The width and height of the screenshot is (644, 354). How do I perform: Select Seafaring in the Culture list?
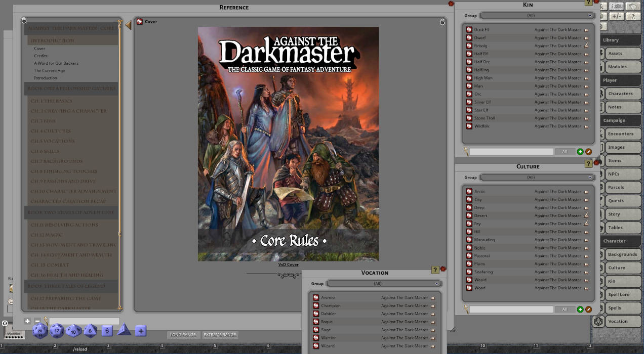[528, 272]
